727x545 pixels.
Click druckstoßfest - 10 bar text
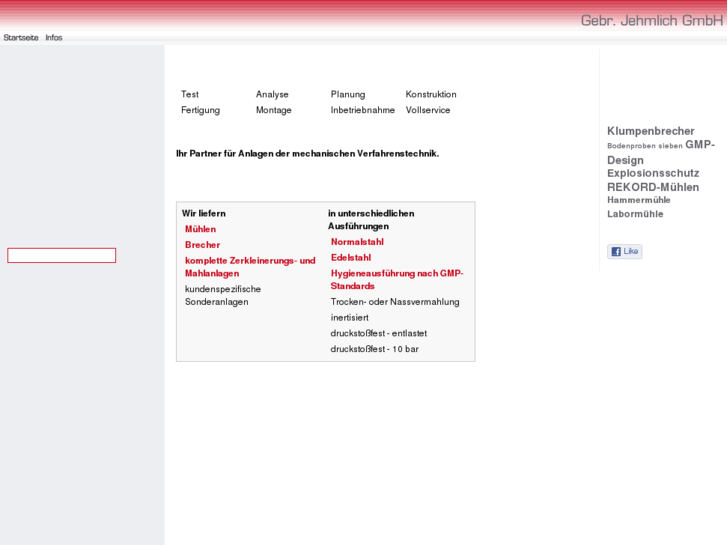pyautogui.click(x=375, y=349)
